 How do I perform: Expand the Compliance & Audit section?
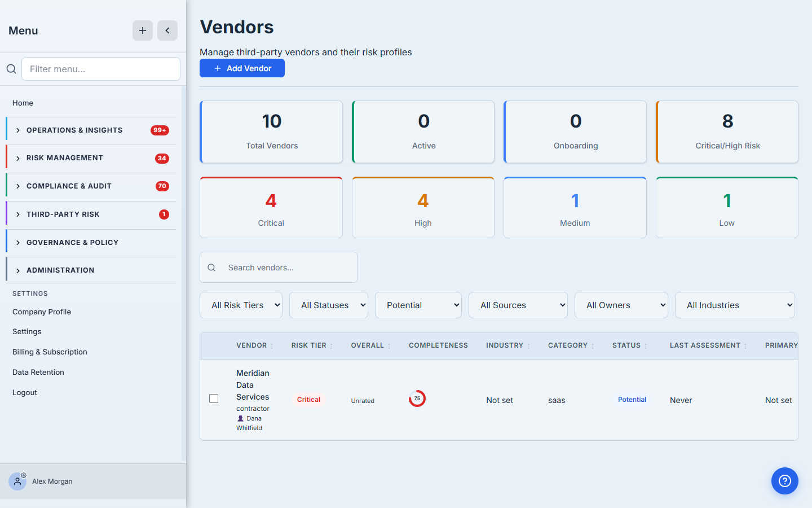(91, 186)
